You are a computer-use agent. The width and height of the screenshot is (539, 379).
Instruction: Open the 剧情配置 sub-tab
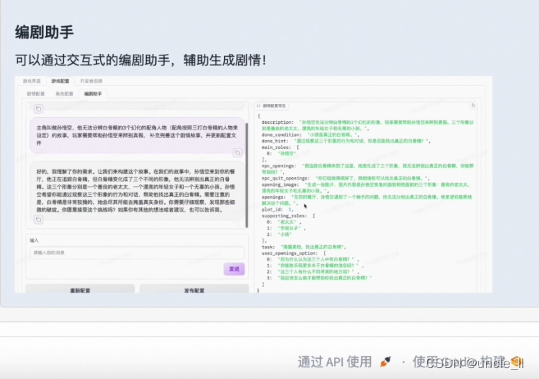[x=36, y=94]
